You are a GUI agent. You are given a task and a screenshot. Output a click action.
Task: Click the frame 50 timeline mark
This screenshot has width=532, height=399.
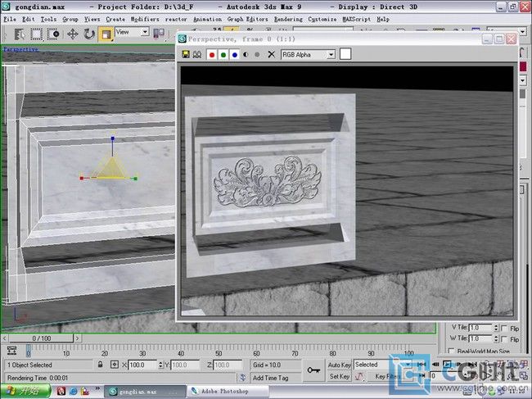point(219,353)
